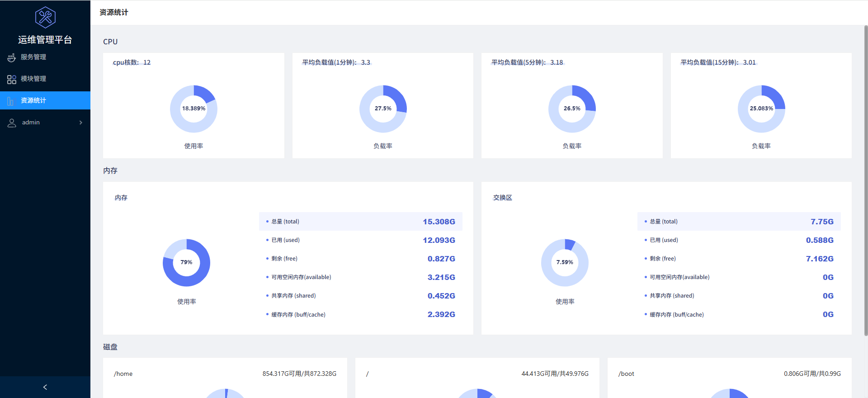Click the 磁盘 section heading
The image size is (868, 398).
(x=110, y=347)
